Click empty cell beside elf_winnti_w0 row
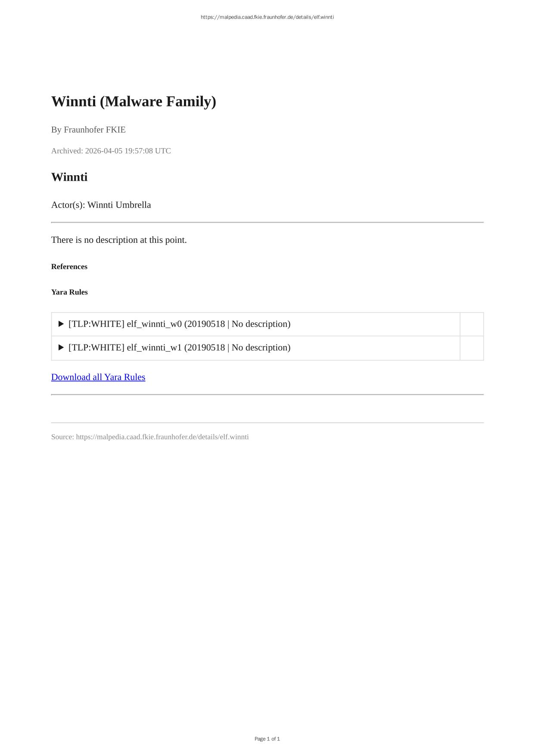Screen dimensions: 535x756 pyautogui.click(x=472, y=324)
